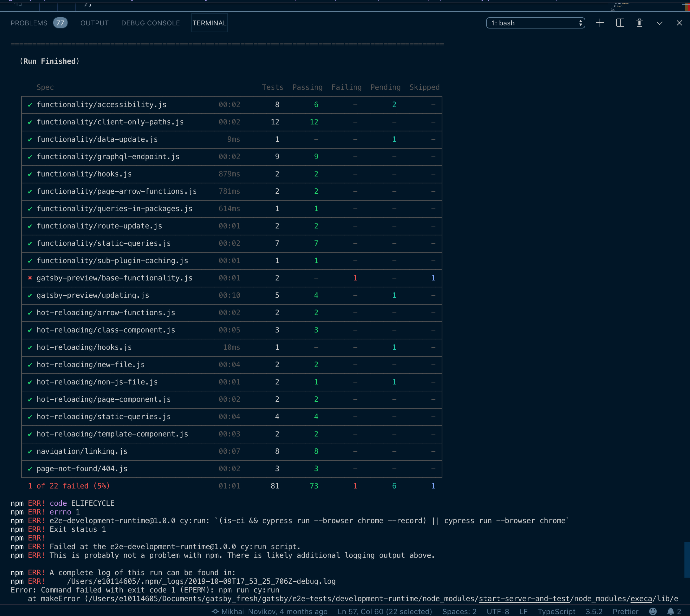Click the red X failed spec mark
690x616 pixels.
tap(30, 278)
